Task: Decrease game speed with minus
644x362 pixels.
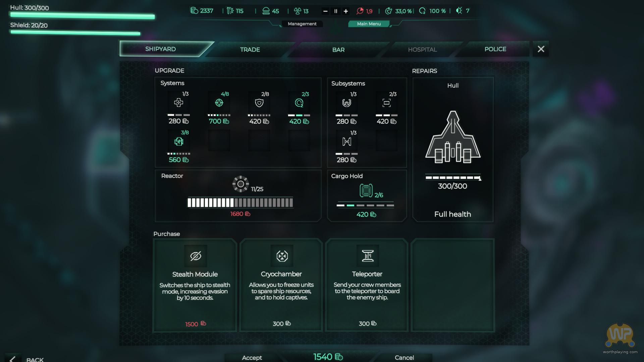Action: (325, 11)
